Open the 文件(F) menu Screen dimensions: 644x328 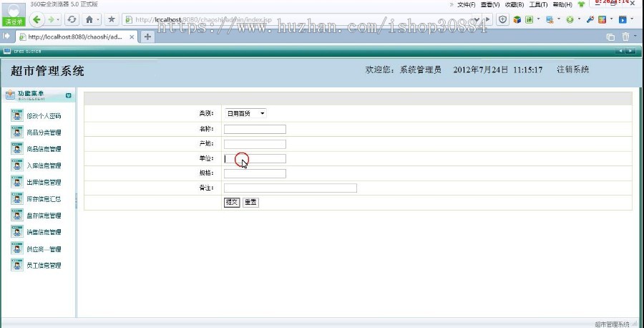tap(466, 5)
